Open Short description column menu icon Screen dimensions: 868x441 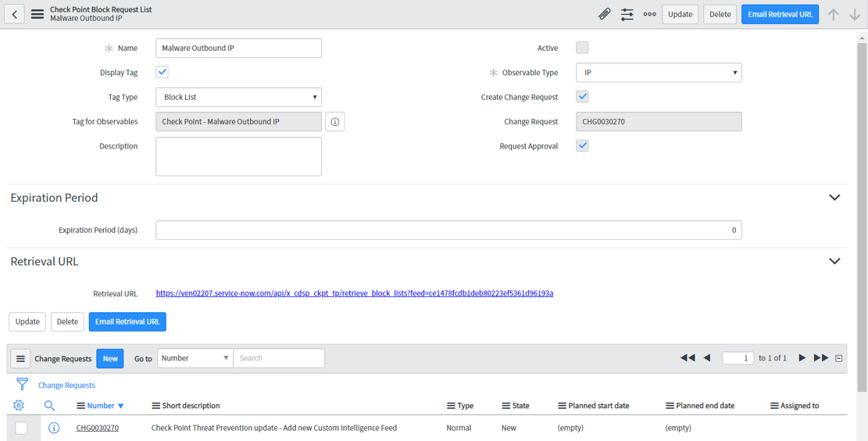(x=155, y=406)
